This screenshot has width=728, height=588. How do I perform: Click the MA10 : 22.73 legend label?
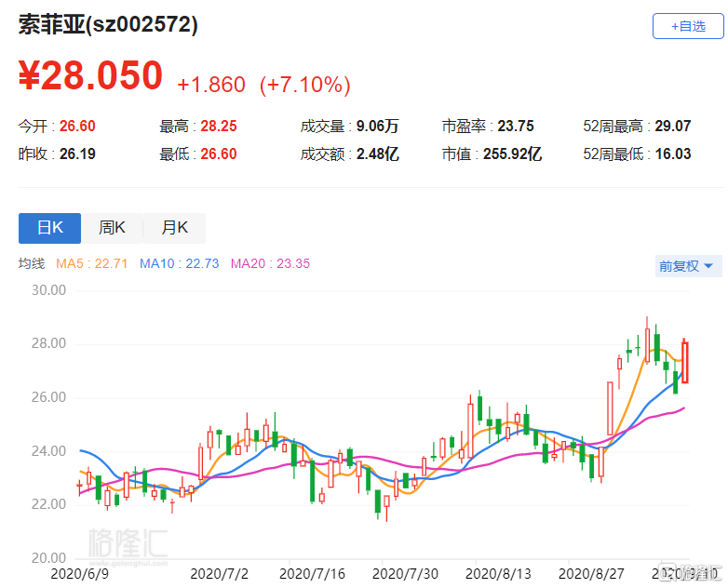tap(180, 263)
